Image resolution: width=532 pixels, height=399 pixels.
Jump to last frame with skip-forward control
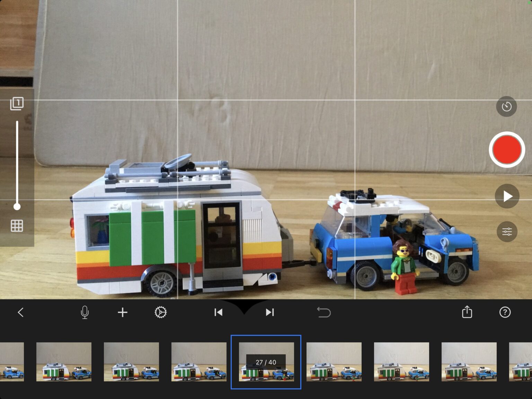point(270,312)
